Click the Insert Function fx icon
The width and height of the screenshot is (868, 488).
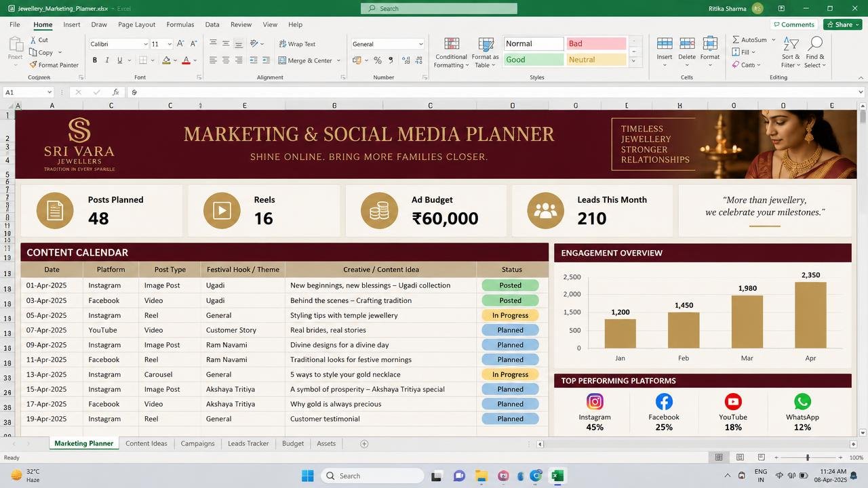[116, 92]
